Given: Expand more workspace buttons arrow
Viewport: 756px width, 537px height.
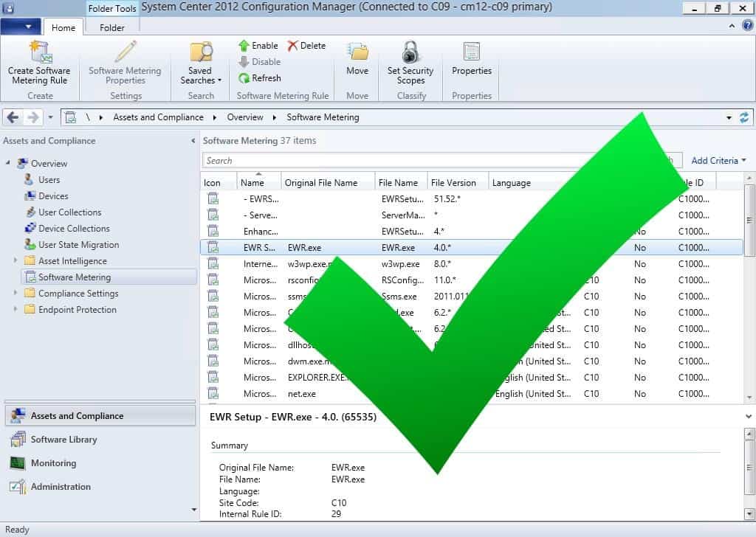Looking at the screenshot, I should click(x=194, y=510).
